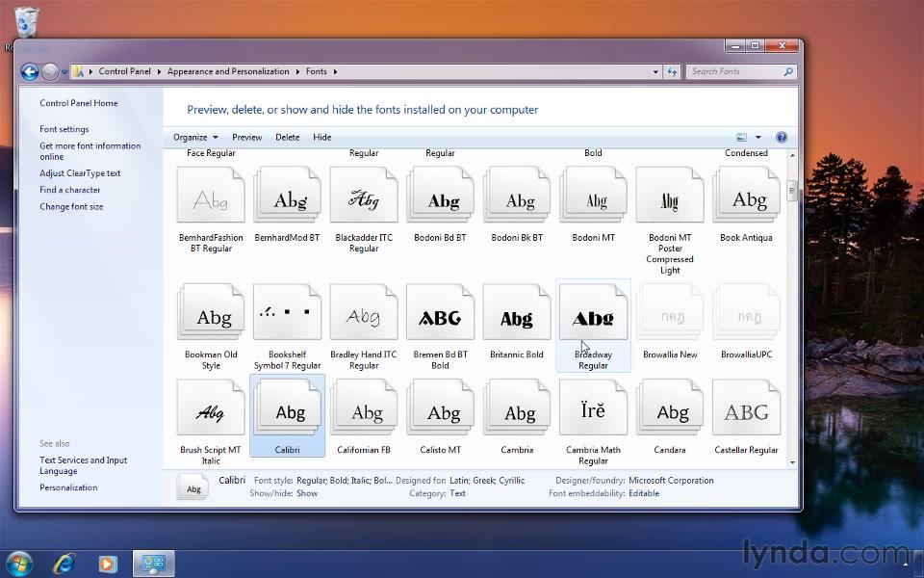Select the Bodoni Bd BT font icon
This screenshot has height=578, width=924.
click(x=440, y=196)
